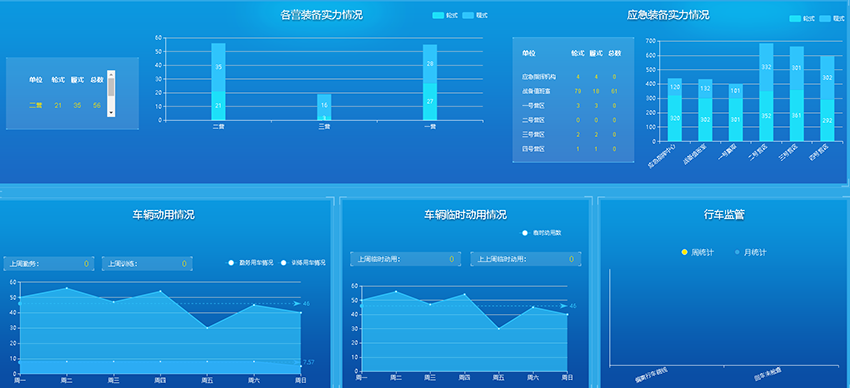Click the 二营 bar in equipment chart
850x388 pixels.
pos(218,81)
